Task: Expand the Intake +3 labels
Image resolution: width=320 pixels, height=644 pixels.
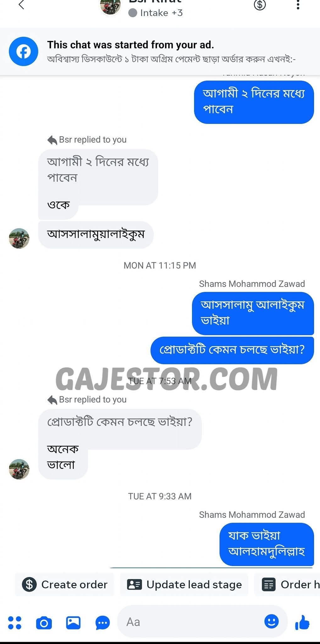Action: click(156, 13)
